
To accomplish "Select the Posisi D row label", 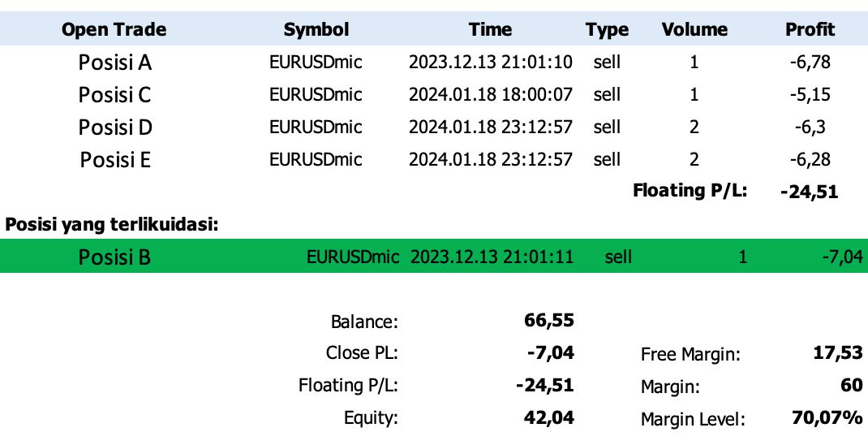I will 114,127.
